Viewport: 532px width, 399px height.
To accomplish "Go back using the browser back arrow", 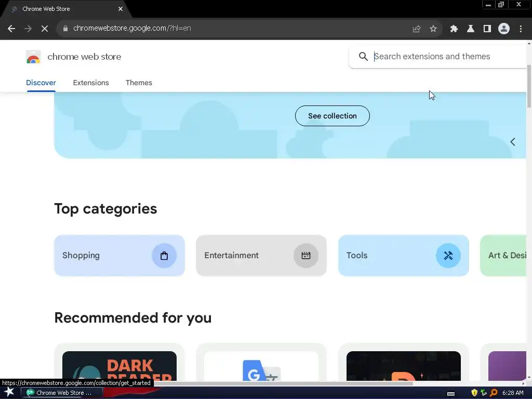I will (x=11, y=29).
